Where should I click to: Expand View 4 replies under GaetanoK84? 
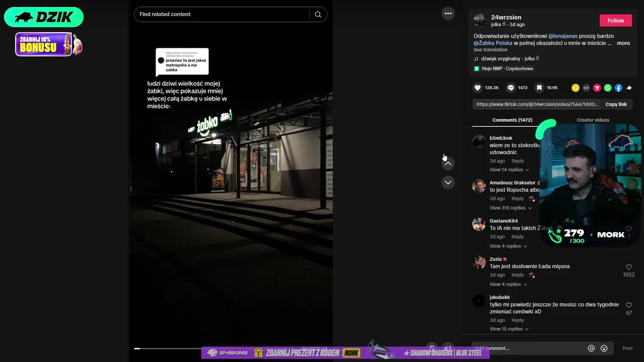[508, 246]
